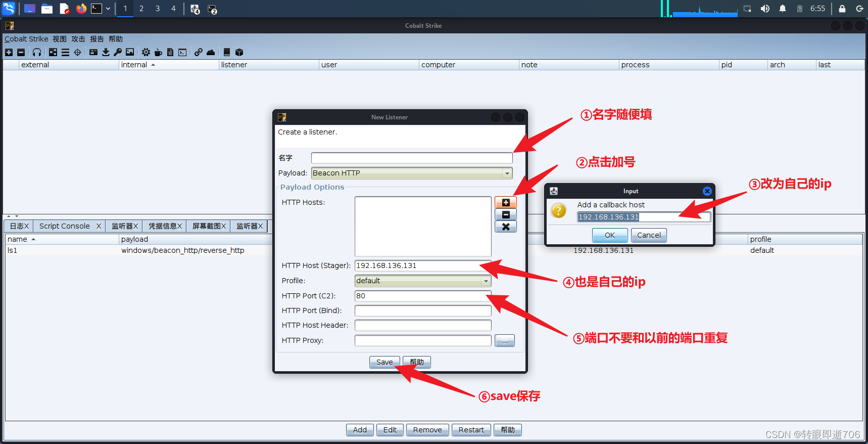Click the HTTP Host (Stager) field

point(423,265)
